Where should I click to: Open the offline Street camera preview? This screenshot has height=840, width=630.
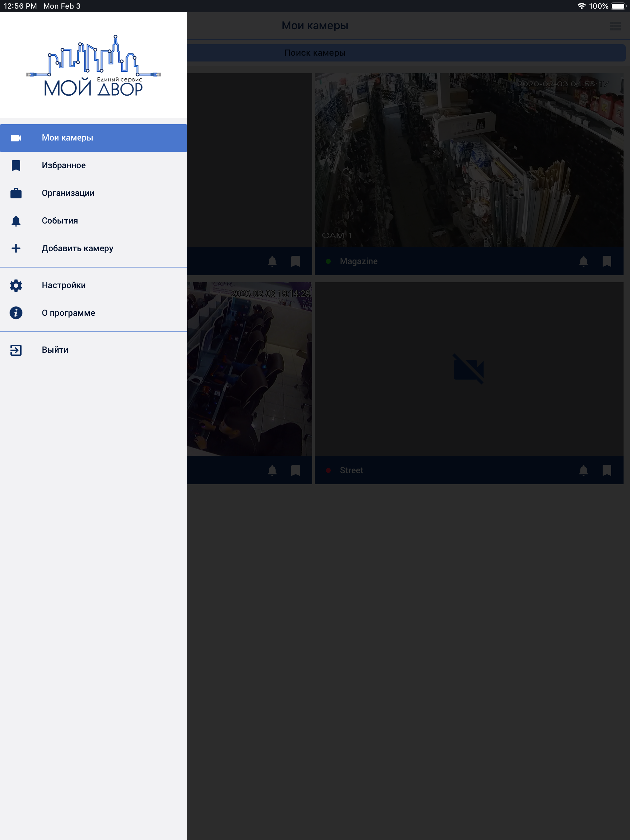pos(469,369)
